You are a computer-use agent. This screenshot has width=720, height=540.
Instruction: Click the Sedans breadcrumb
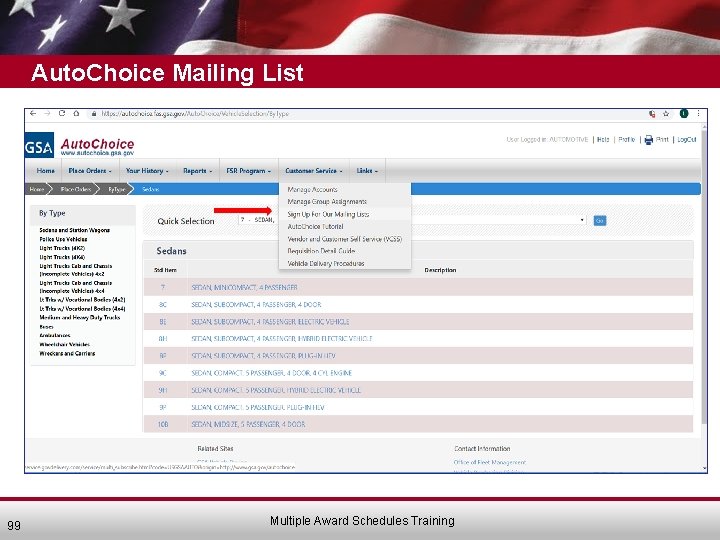[x=151, y=189]
